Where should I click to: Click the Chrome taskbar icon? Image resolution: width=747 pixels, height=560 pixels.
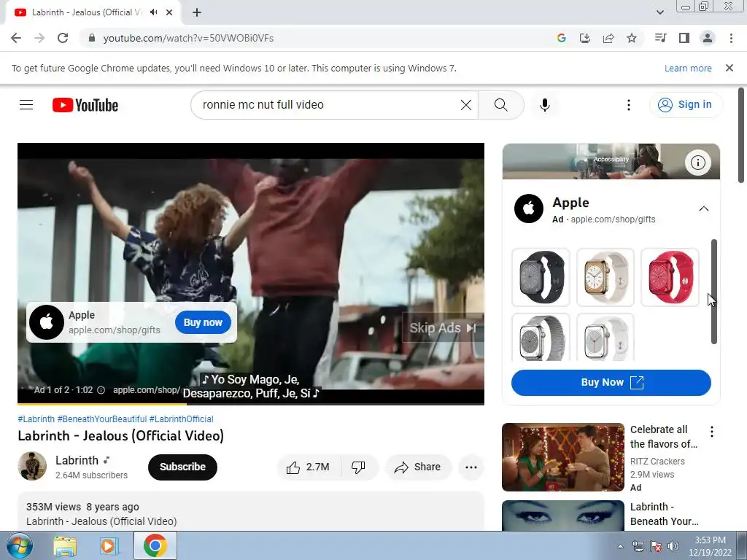pyautogui.click(x=155, y=545)
